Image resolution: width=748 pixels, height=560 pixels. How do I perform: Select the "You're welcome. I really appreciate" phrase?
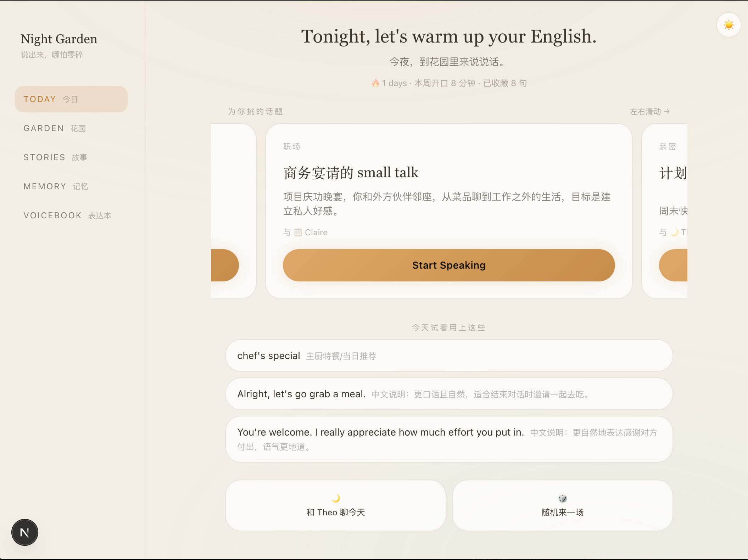(449, 439)
